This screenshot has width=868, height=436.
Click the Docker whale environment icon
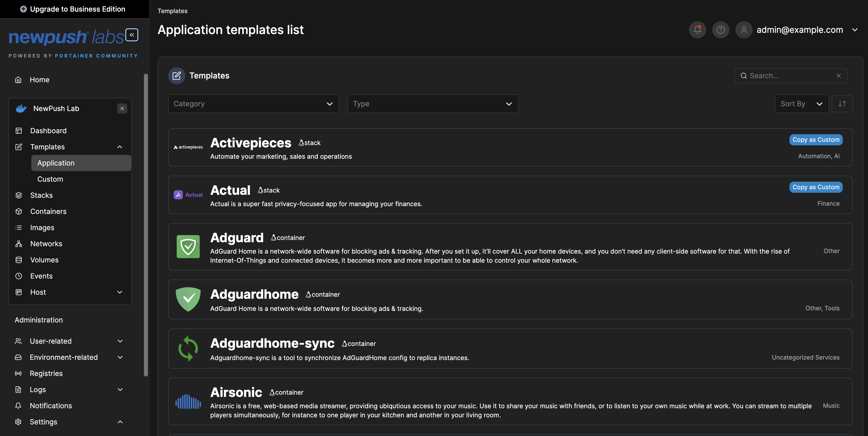coord(21,108)
